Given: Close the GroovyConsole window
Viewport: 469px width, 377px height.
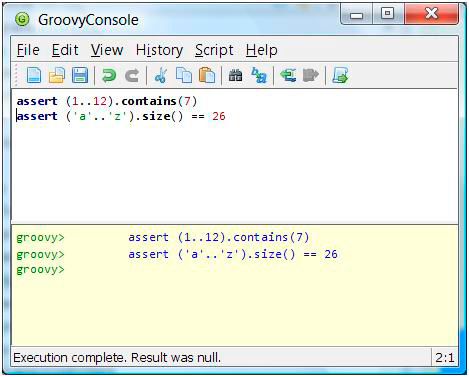Looking at the screenshot, I should [432, 14].
